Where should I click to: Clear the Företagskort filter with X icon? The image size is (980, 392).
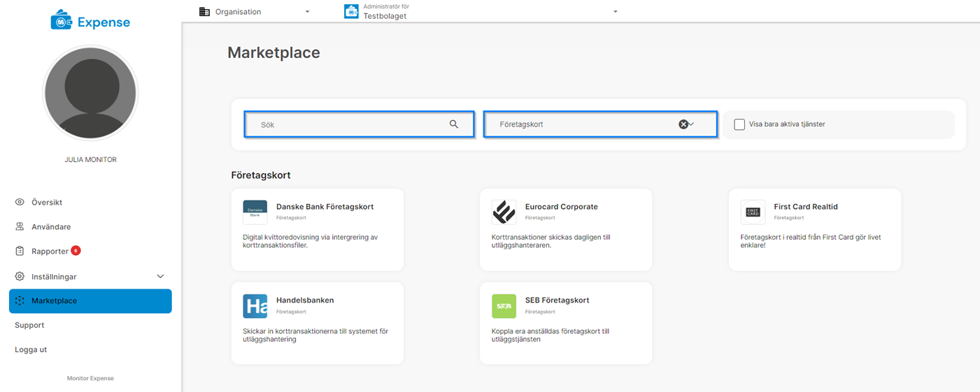click(x=683, y=124)
